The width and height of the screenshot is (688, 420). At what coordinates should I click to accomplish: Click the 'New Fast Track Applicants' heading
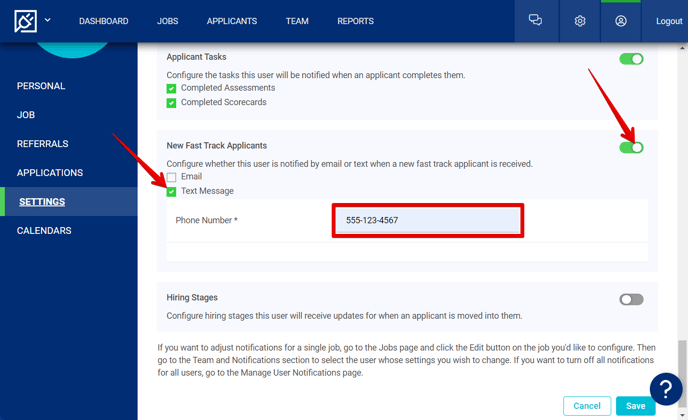217,145
